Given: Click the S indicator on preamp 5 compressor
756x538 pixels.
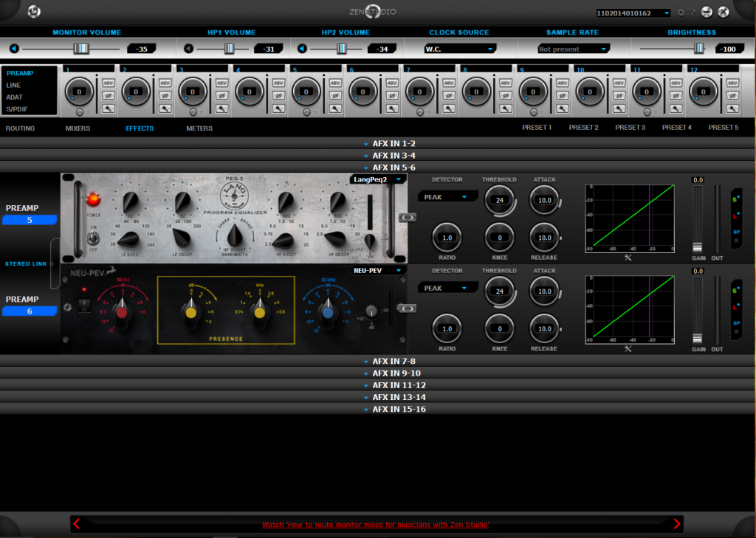Looking at the screenshot, I should 735,199.
